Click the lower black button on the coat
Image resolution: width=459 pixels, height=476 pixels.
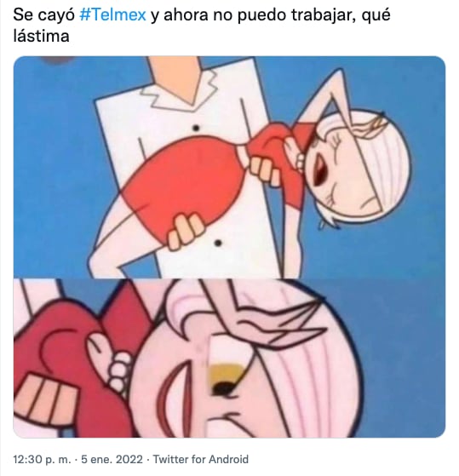pyautogui.click(x=218, y=243)
